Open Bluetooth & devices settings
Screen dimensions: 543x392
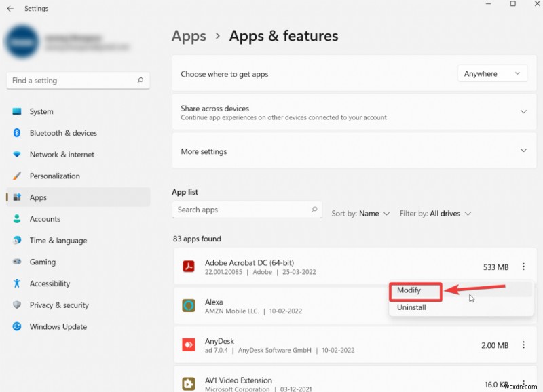pyautogui.click(x=78, y=133)
